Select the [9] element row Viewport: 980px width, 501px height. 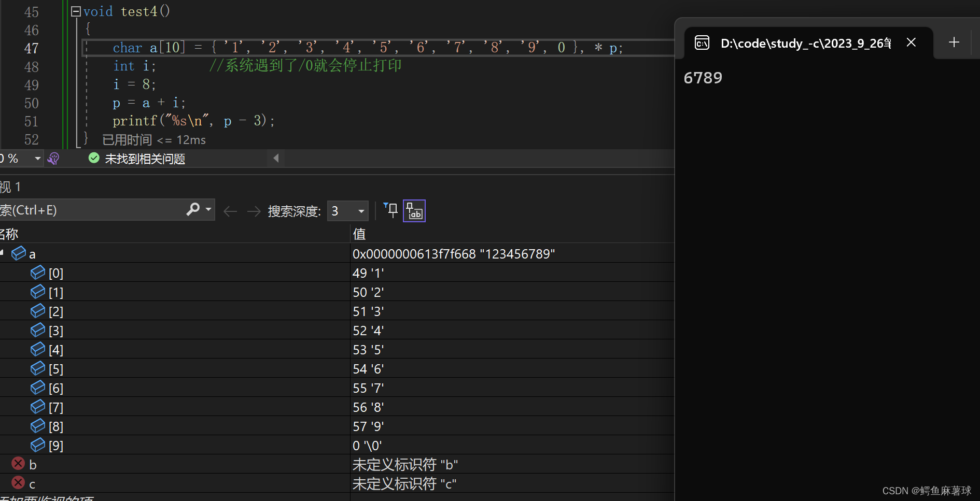[337, 445]
